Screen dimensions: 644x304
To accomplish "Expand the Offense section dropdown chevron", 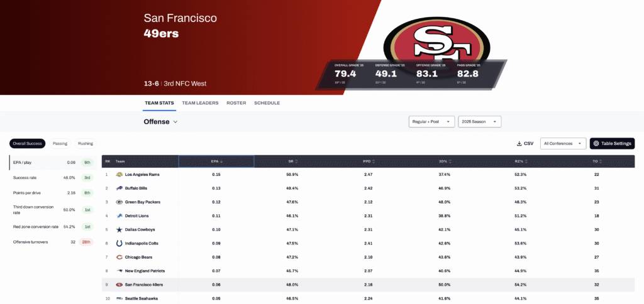I will coord(175,122).
